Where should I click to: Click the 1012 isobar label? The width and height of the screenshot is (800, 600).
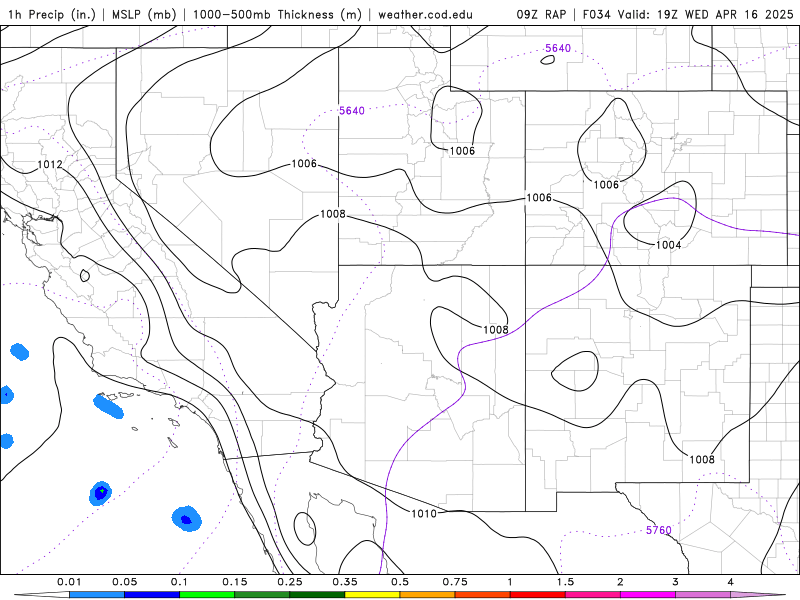pyautogui.click(x=50, y=164)
